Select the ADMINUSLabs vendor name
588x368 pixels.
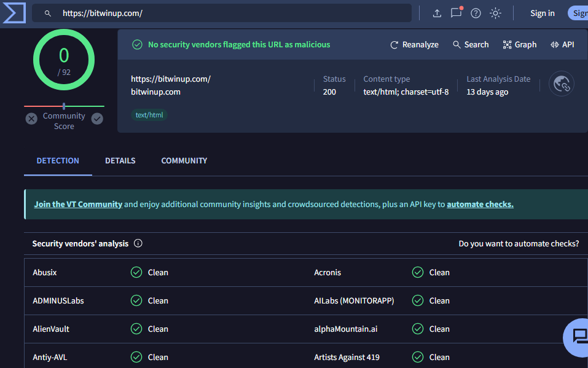(58, 301)
